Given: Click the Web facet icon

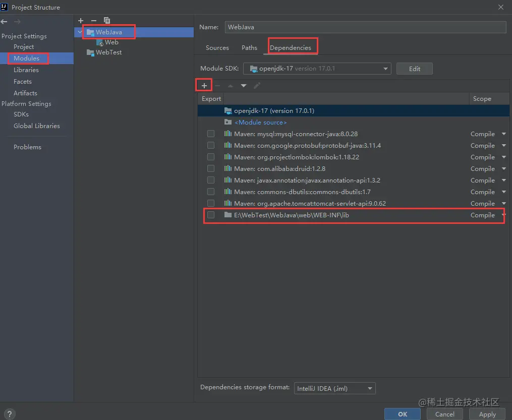Looking at the screenshot, I should [x=99, y=42].
